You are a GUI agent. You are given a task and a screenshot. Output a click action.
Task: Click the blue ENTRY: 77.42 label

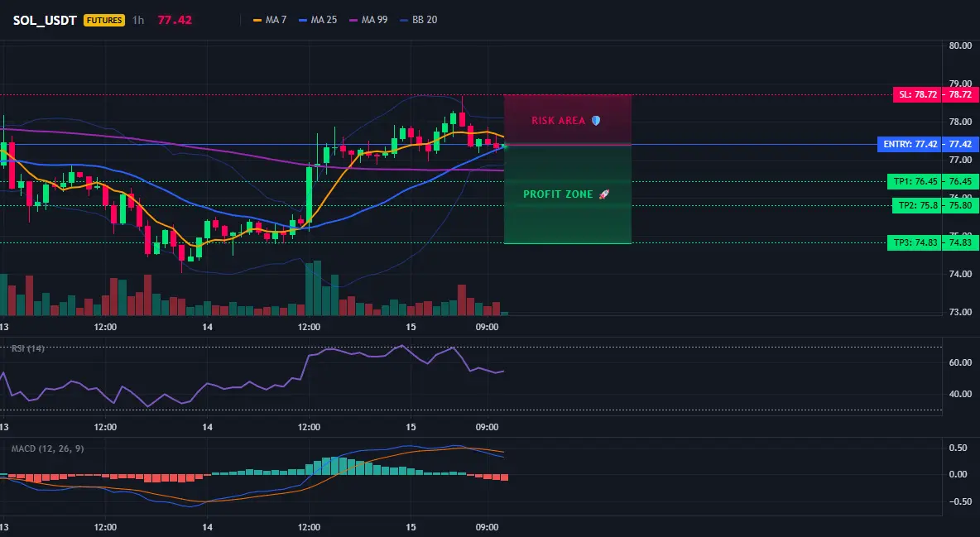(x=910, y=145)
